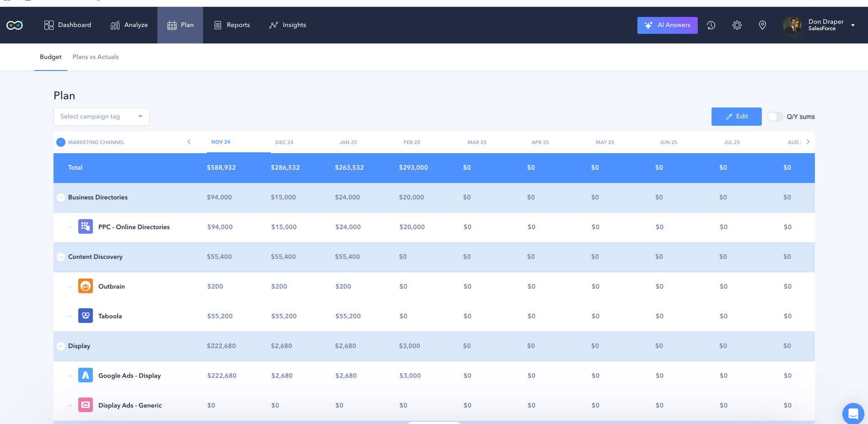Screen dimensions: 868x424
Task: Click the Content Discovery label
Action: click(x=95, y=257)
